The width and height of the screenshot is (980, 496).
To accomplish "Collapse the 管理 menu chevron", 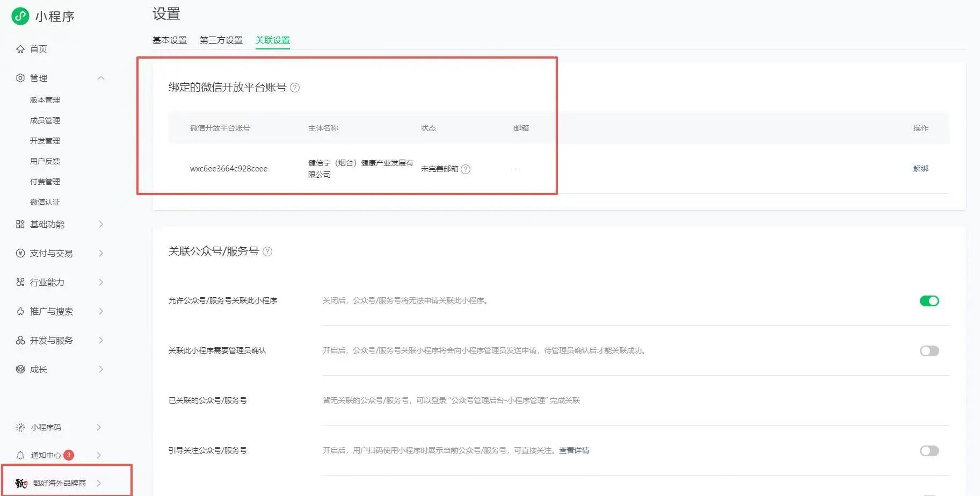I will click(x=101, y=78).
